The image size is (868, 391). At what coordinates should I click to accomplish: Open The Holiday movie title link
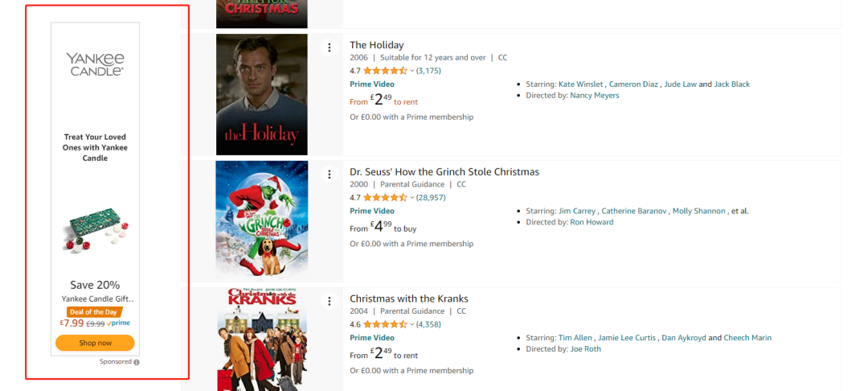click(376, 45)
